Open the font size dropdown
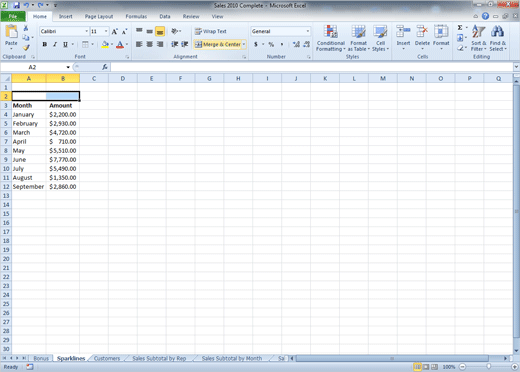 (106, 31)
